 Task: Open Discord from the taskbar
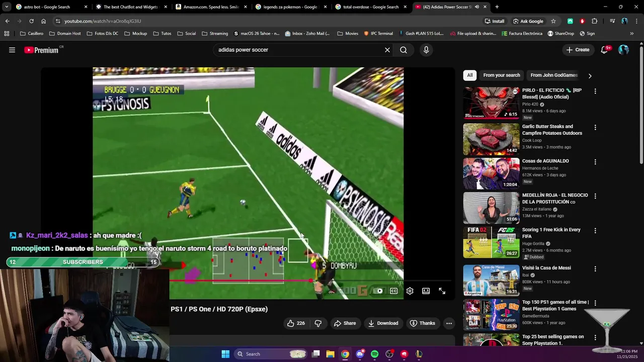[360, 354]
